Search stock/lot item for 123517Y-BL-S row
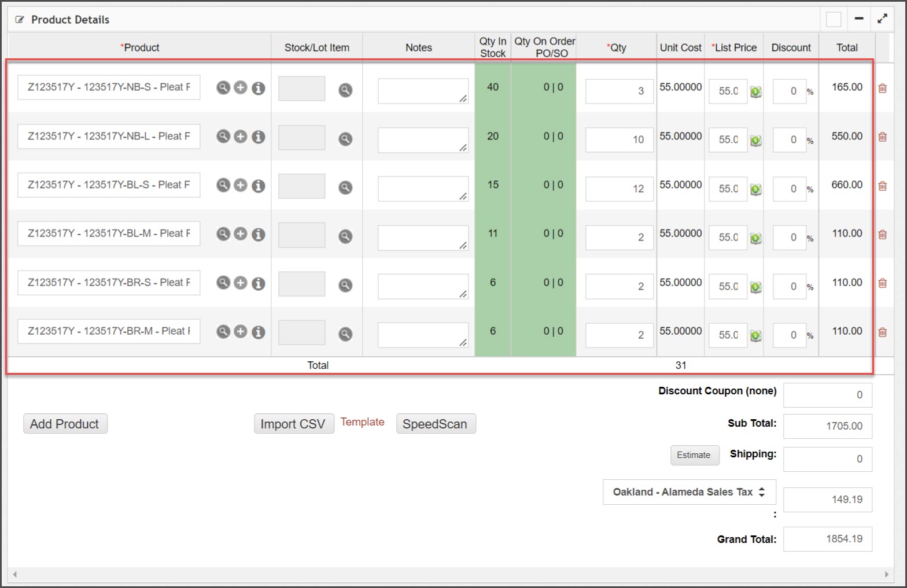 (345, 187)
